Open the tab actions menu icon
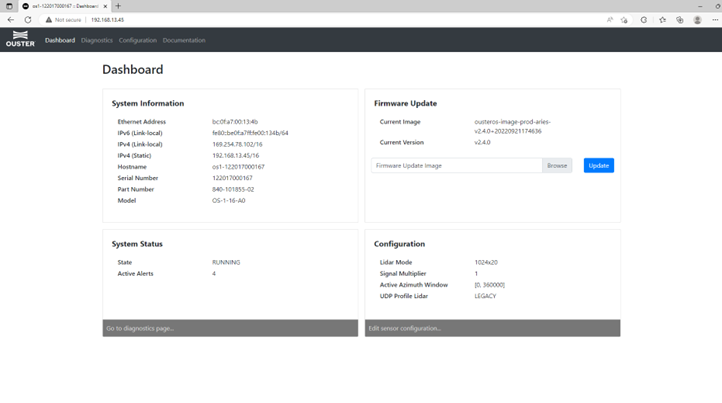The width and height of the screenshot is (722, 403). (x=9, y=6)
